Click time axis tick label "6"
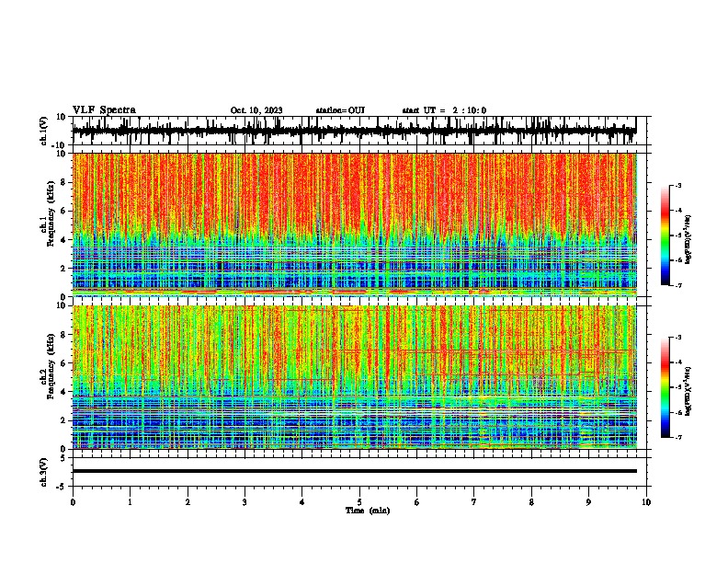The width and height of the screenshot is (728, 563). [x=417, y=502]
